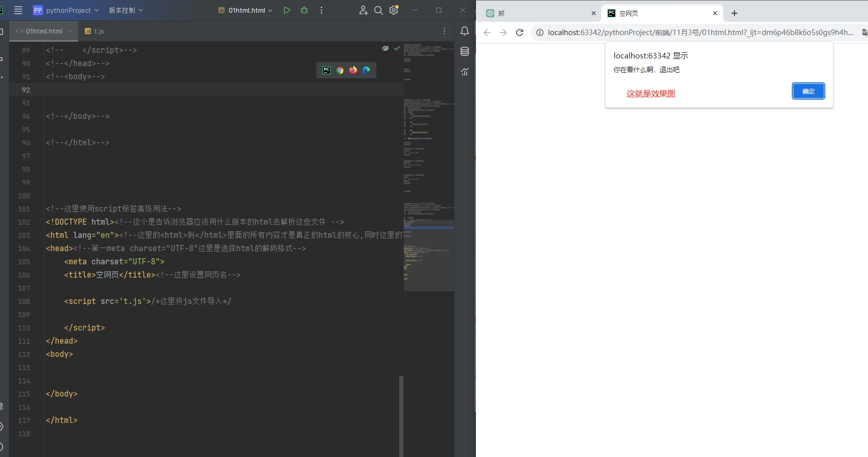
Task: Click line number 108 in the gutter
Action: coord(24,301)
